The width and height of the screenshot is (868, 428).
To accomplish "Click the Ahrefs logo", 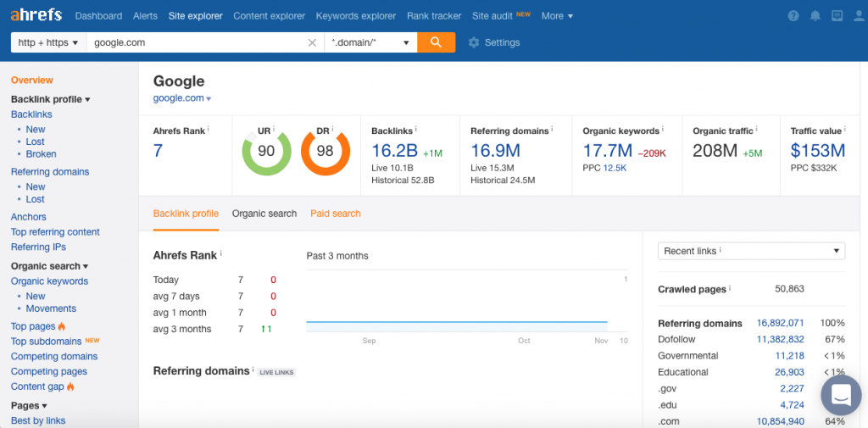I will click(x=36, y=15).
